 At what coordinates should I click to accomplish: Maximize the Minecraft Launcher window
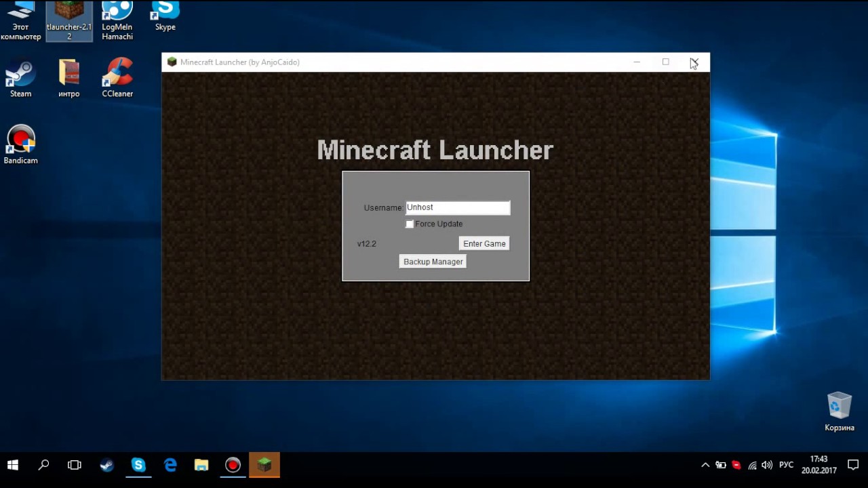tap(666, 62)
